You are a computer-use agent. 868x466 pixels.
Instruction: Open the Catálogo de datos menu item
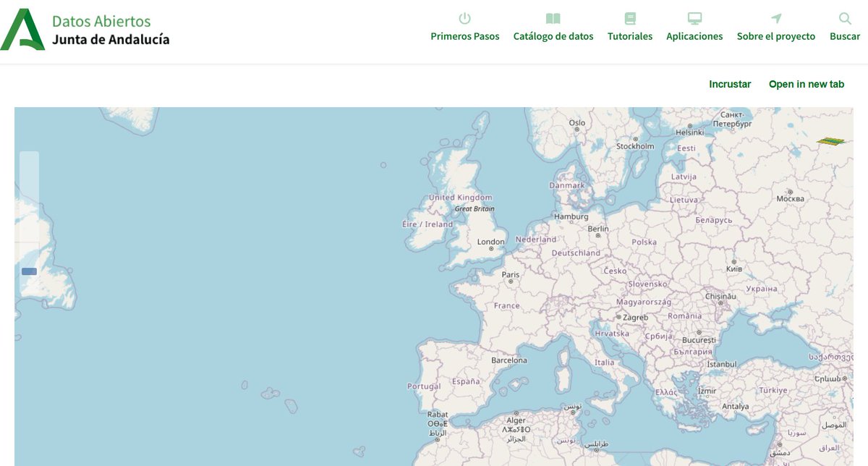coord(553,35)
